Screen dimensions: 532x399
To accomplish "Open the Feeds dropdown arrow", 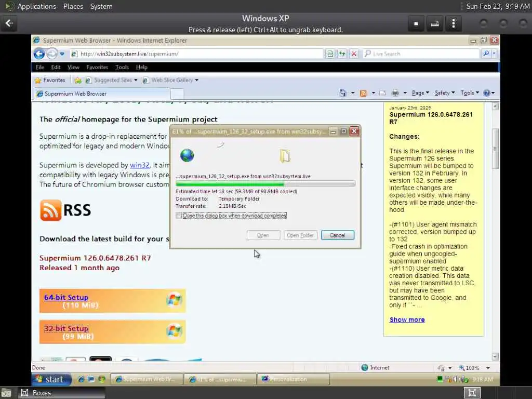I will coord(373,93).
